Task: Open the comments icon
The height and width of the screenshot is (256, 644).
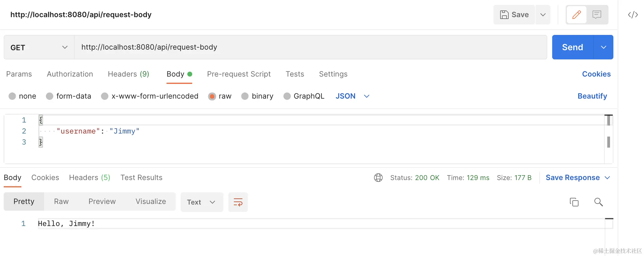Action: coord(597,14)
